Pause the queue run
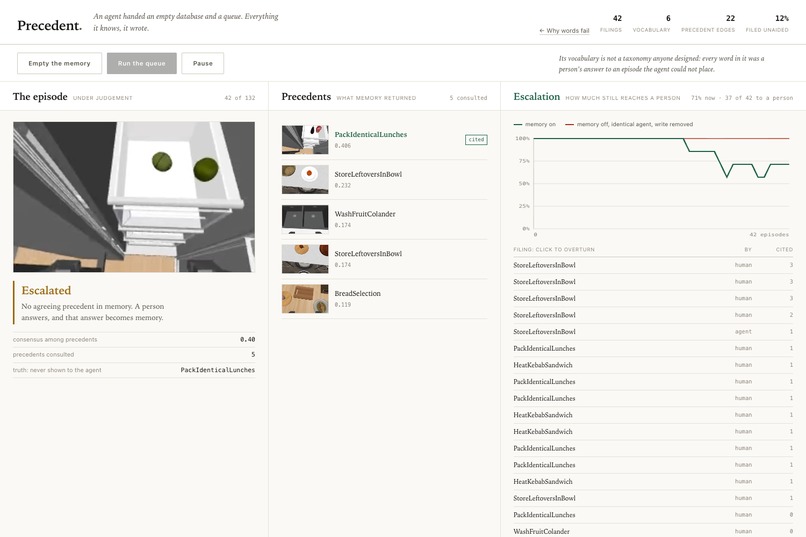This screenshot has height=537, width=806. 203,63
